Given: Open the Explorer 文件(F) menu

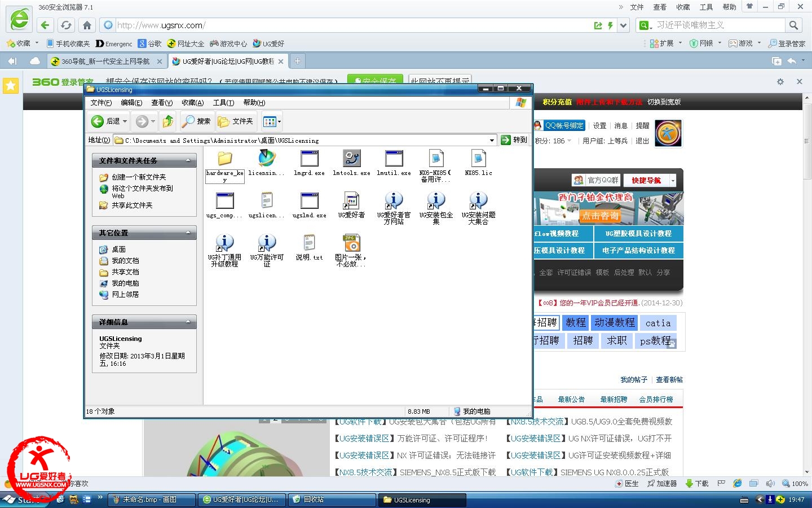Looking at the screenshot, I should (x=101, y=103).
